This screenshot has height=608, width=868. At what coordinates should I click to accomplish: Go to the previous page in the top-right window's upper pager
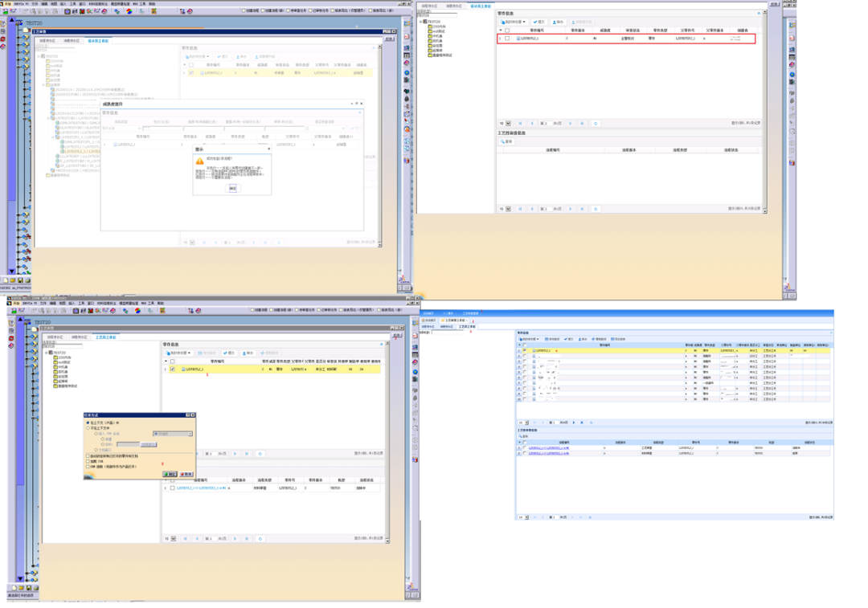point(531,124)
